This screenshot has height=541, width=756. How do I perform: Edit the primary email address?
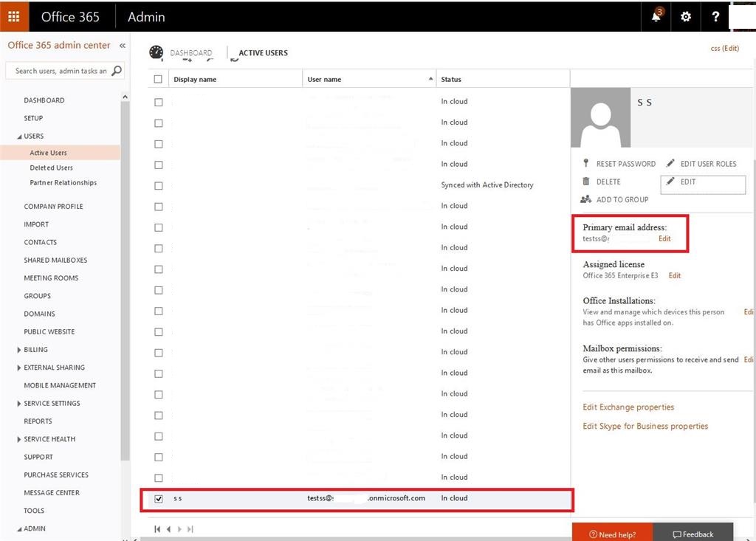(x=664, y=238)
